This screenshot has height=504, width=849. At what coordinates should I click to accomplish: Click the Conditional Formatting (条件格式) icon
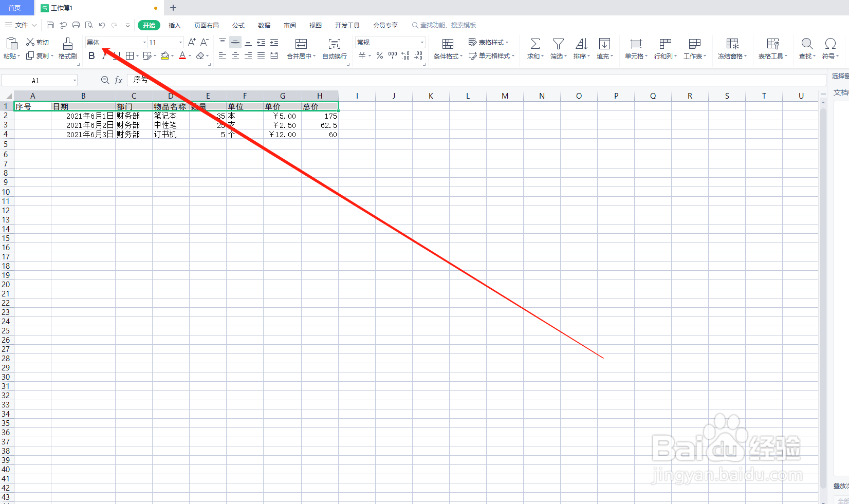(448, 44)
